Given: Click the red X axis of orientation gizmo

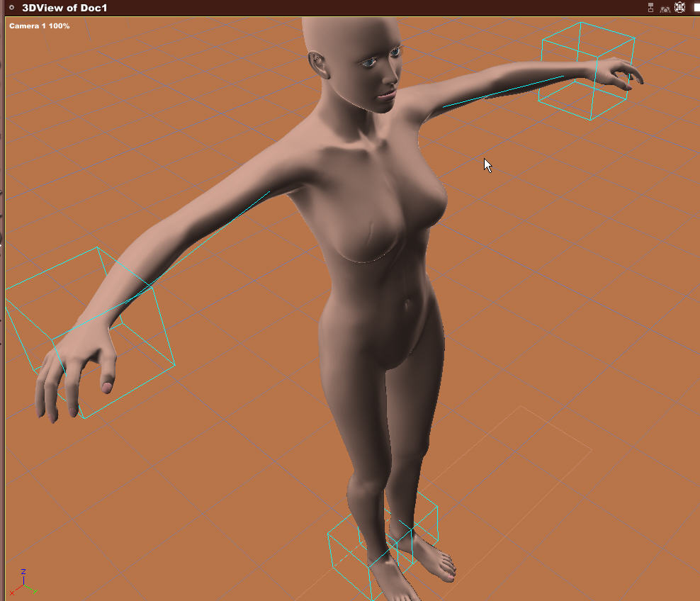Looking at the screenshot, I should [x=15, y=590].
